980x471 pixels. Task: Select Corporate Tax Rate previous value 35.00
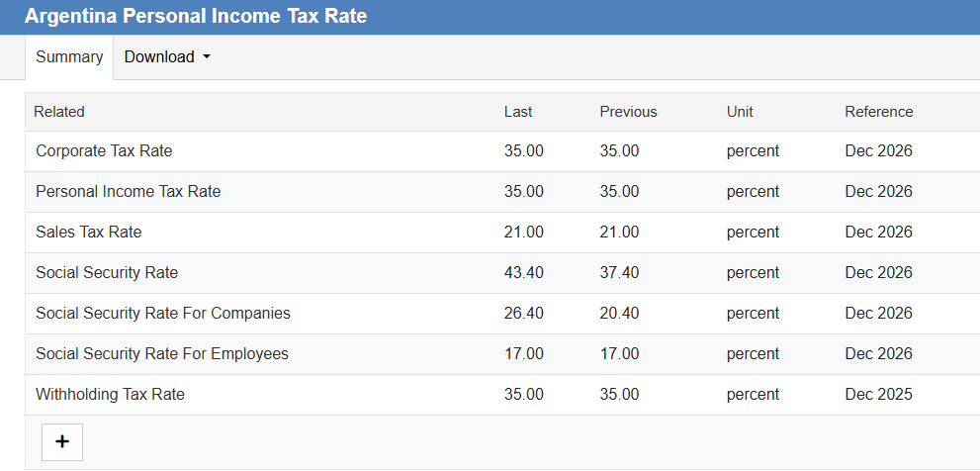[x=619, y=150]
